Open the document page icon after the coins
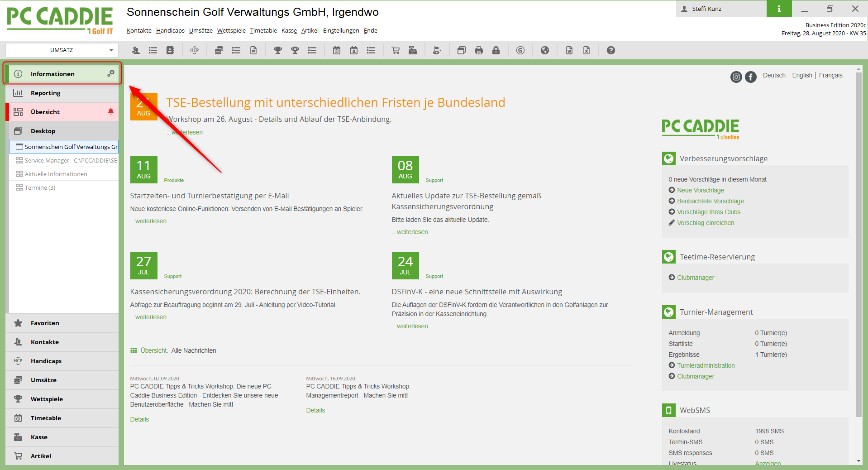 click(x=253, y=50)
